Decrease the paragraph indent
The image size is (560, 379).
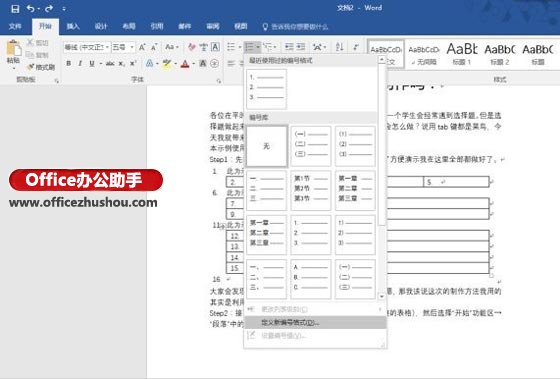click(289, 47)
